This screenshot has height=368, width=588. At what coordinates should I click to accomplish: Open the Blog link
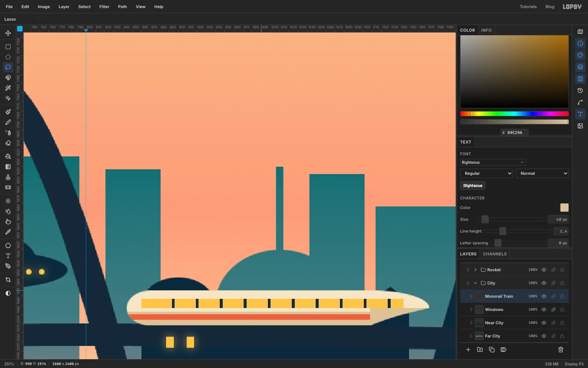click(x=550, y=7)
